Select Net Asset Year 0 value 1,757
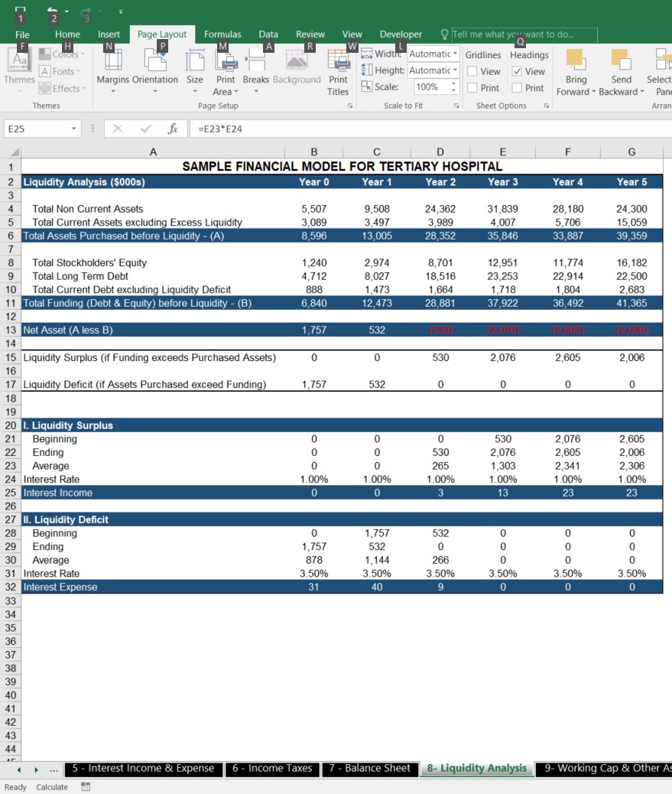This screenshot has height=794, width=672. point(313,330)
